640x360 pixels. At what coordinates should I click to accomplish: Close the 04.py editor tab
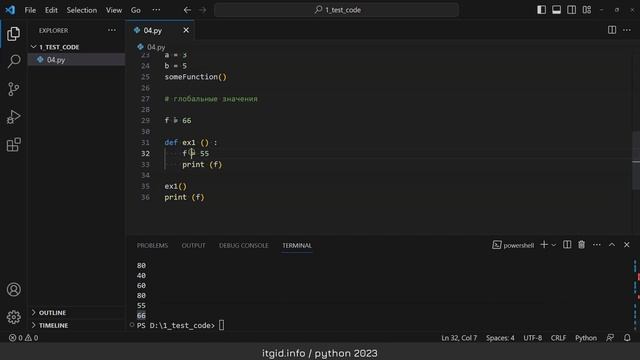[x=186, y=30]
